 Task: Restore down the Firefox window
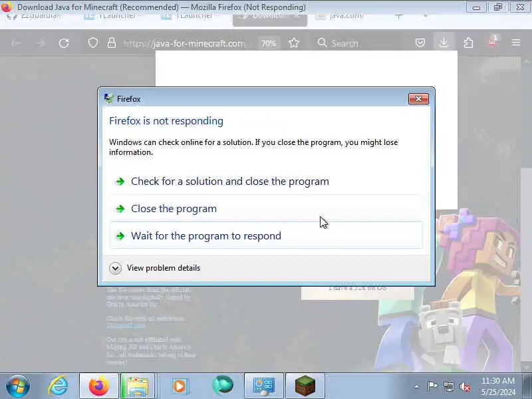pyautogui.click(x=498, y=7)
